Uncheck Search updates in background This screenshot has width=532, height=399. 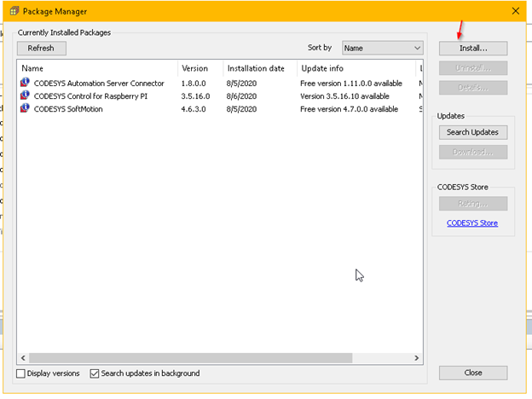95,373
